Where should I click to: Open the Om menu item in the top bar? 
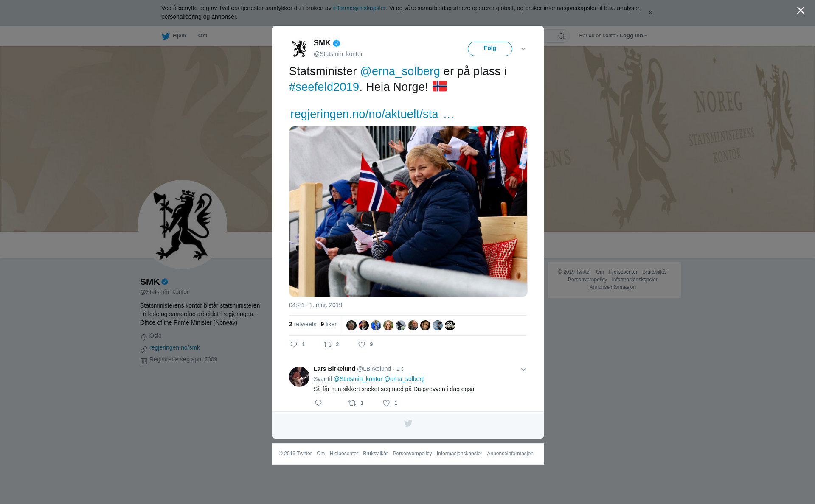(202, 36)
